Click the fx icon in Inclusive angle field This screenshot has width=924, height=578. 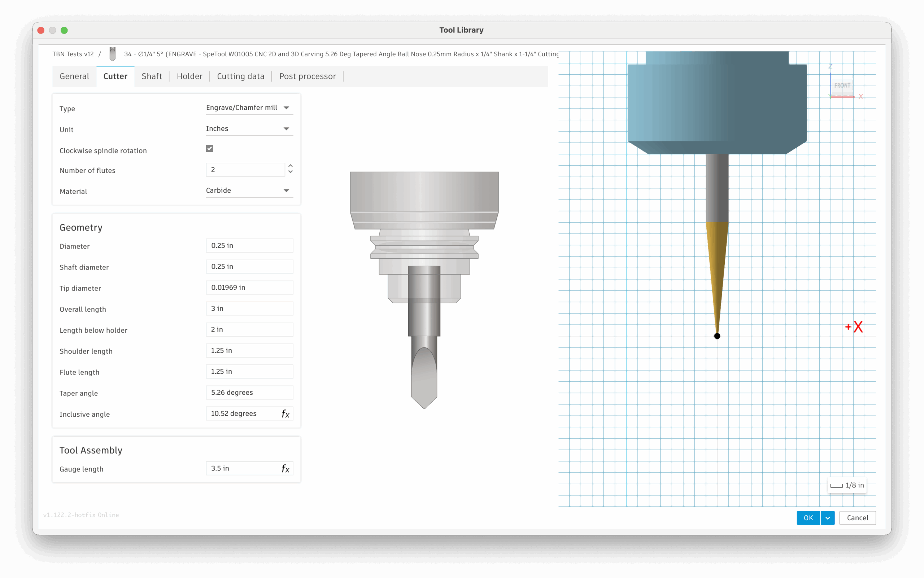pos(285,413)
